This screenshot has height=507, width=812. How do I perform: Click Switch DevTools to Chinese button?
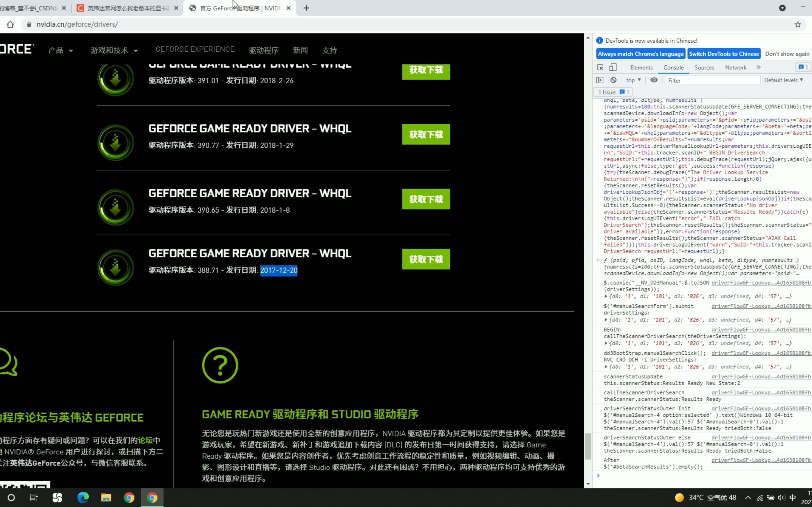[724, 54]
